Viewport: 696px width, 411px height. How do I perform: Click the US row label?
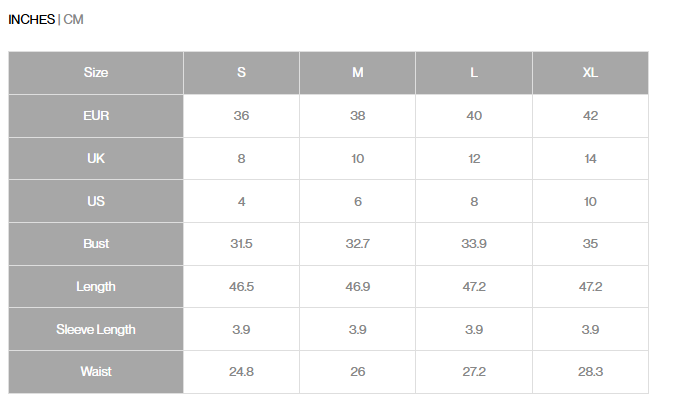click(x=96, y=202)
